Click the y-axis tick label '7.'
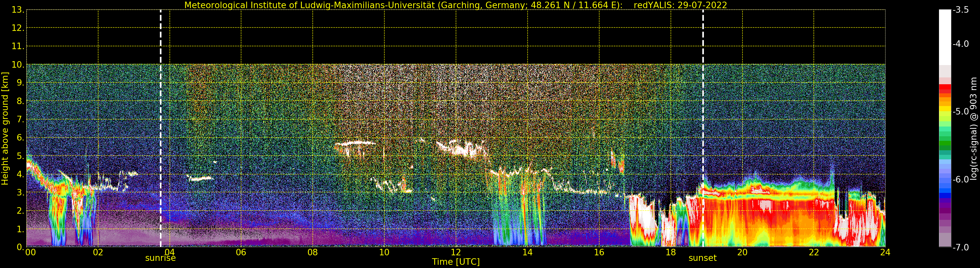980x268 pixels. (20, 119)
